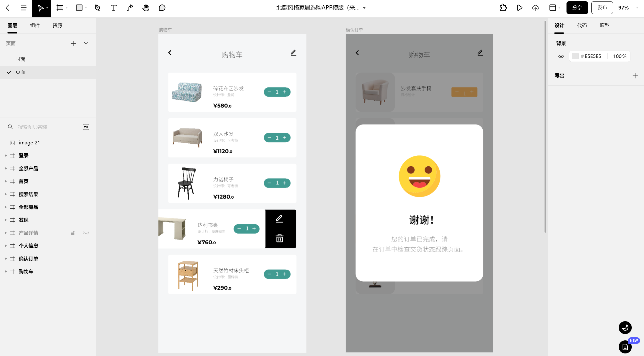Click the play preview icon
The image size is (644, 356).
(x=519, y=8)
